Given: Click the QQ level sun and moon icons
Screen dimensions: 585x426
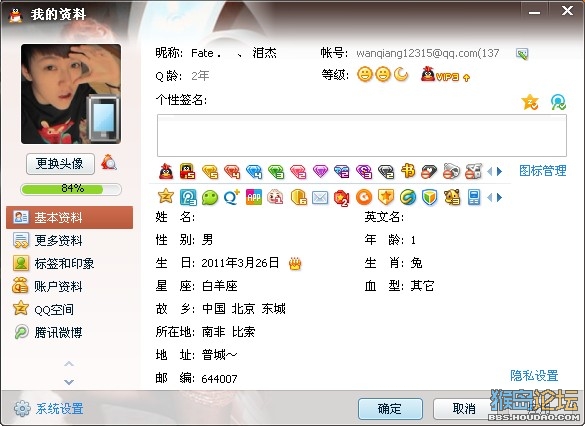Looking at the screenshot, I should coord(383,75).
